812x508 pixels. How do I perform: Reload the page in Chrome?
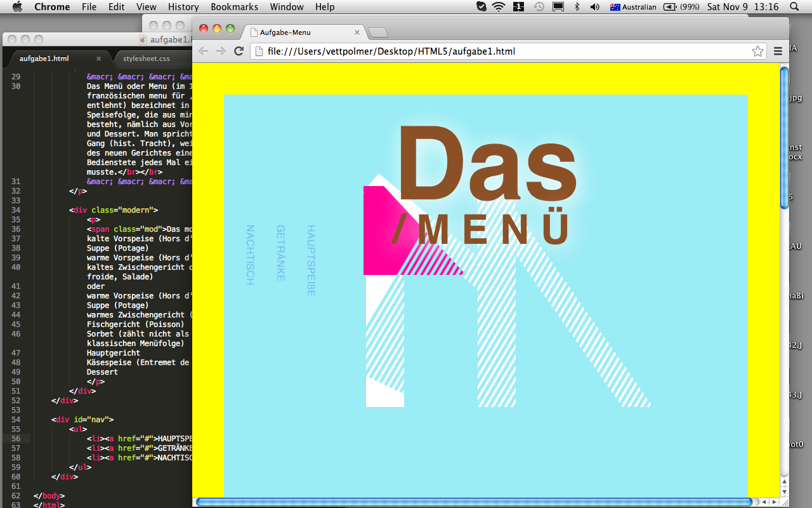pos(239,51)
